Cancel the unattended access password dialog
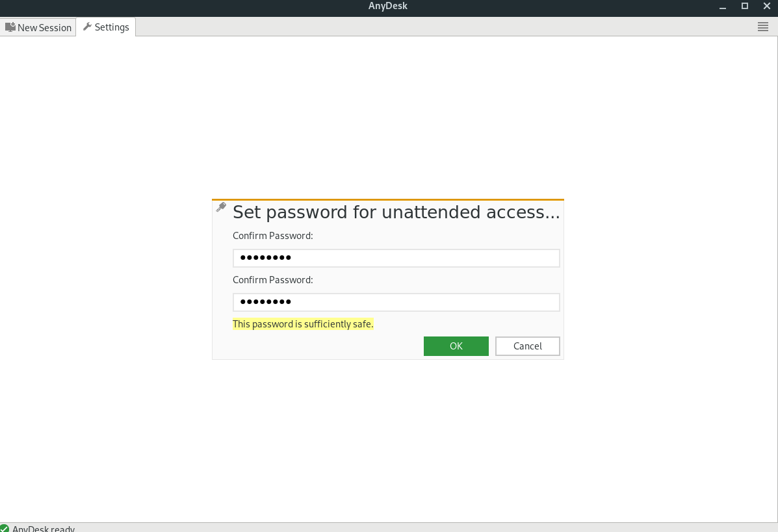The width and height of the screenshot is (778, 532). 527,346
